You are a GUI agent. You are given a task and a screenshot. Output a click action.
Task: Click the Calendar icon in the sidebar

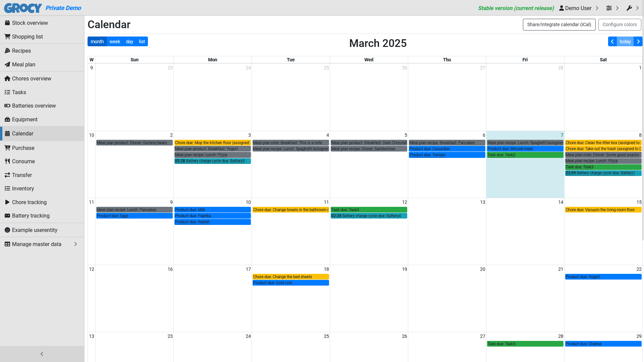click(7, 133)
